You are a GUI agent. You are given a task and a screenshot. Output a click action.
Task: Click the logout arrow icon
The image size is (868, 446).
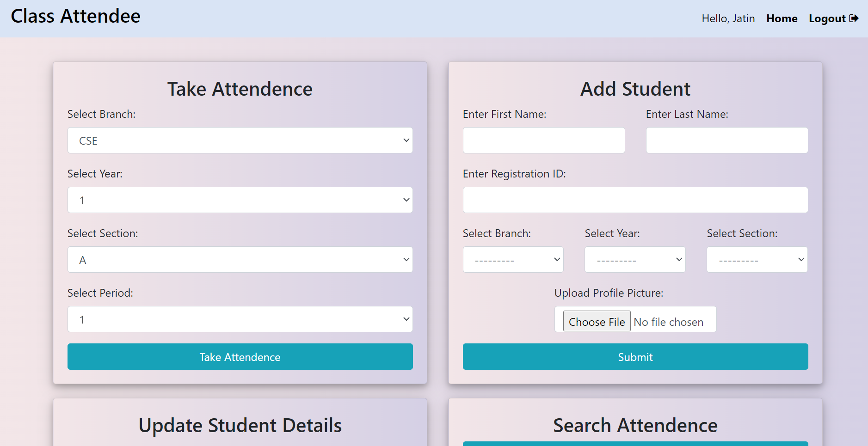(x=854, y=18)
